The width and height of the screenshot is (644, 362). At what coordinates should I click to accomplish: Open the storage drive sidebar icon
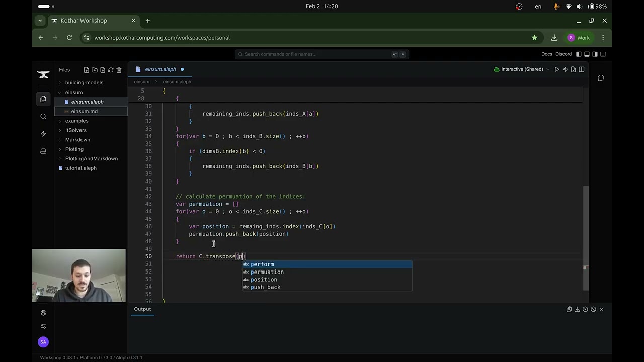pyautogui.click(x=43, y=151)
